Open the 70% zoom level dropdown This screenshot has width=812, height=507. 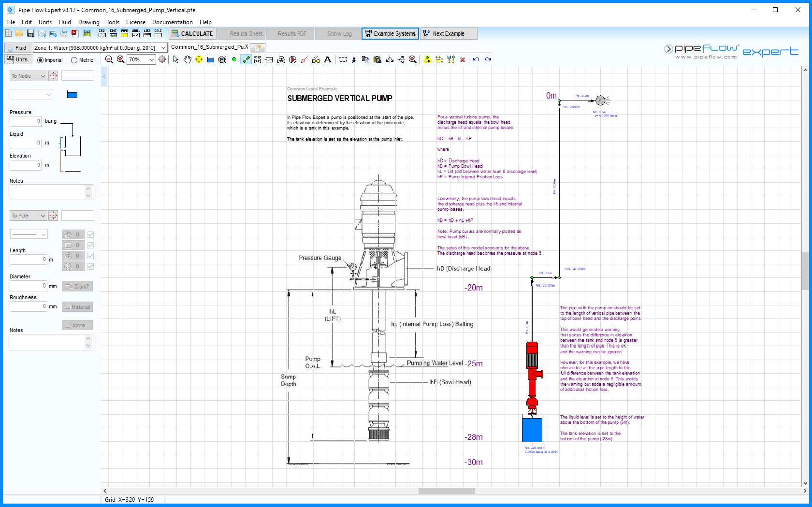coord(151,59)
